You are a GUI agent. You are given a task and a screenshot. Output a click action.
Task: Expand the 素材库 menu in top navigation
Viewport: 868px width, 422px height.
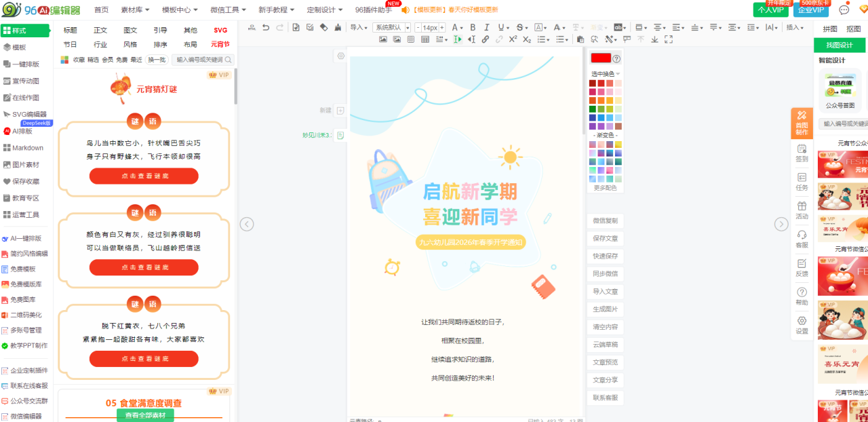136,10
